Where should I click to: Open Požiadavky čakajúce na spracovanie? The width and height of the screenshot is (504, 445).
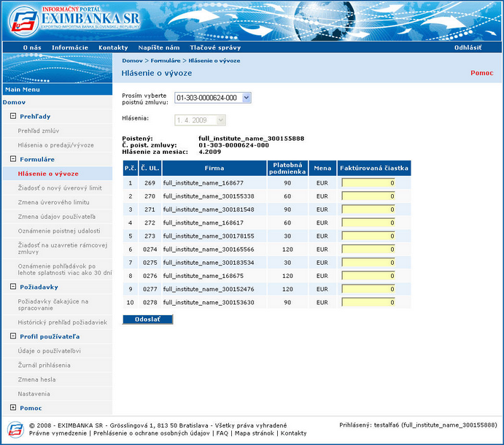click(53, 305)
